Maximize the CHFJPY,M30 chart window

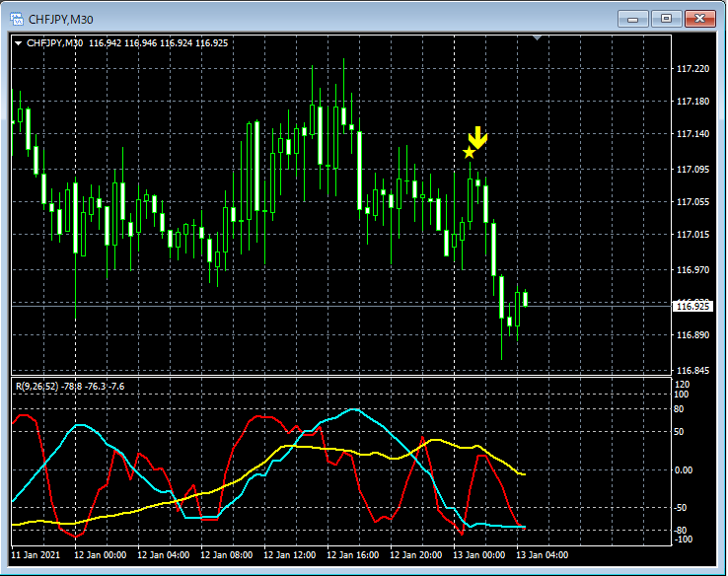[666, 18]
